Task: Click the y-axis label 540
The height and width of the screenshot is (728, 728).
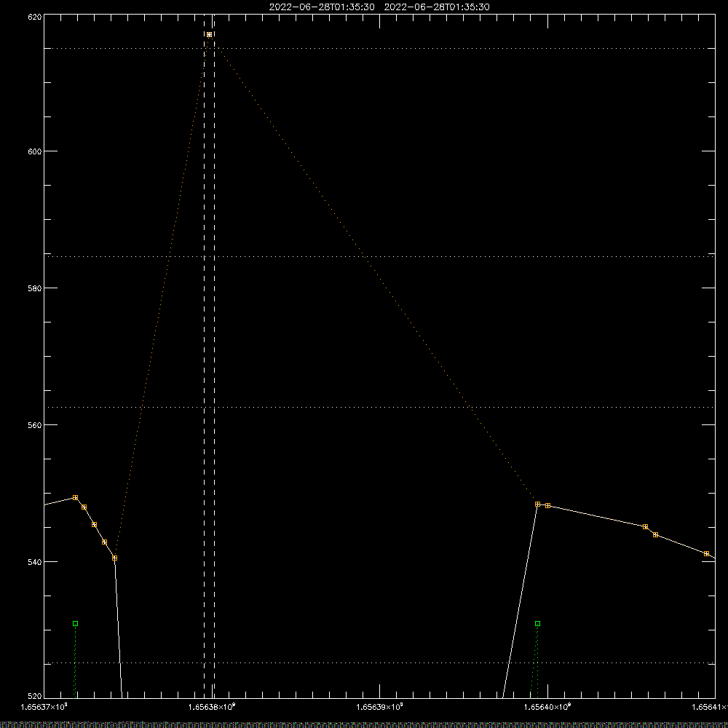Action: tap(35, 562)
